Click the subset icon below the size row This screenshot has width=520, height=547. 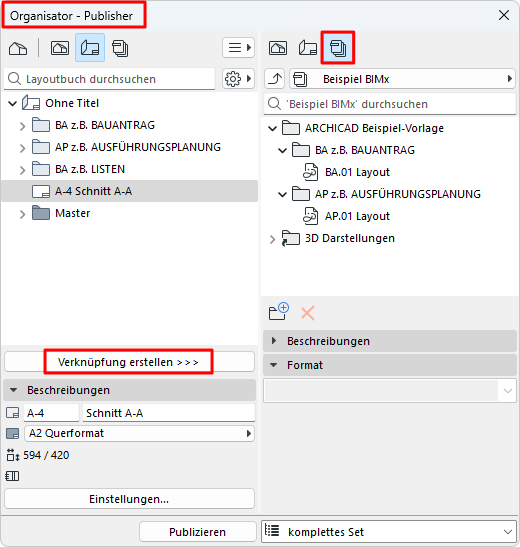click(13, 476)
